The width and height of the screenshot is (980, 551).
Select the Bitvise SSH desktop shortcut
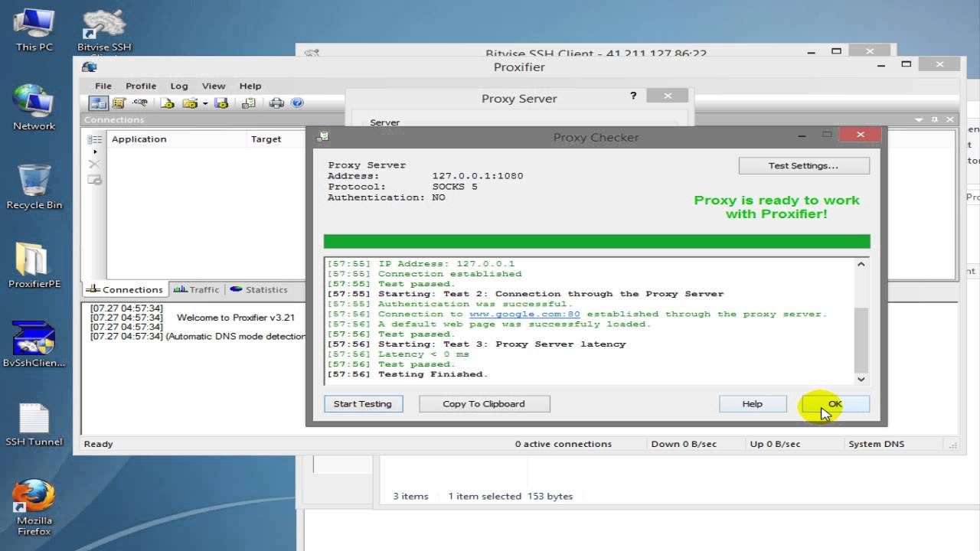(x=104, y=31)
